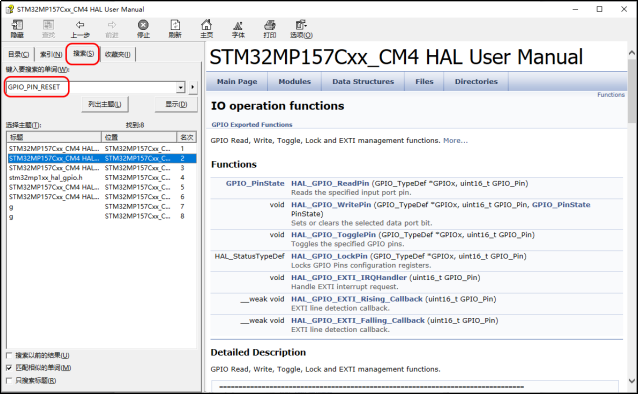This screenshot has height=395, width=639.
Task: Follow the GPIO Exported Functions link
Action: (x=252, y=125)
